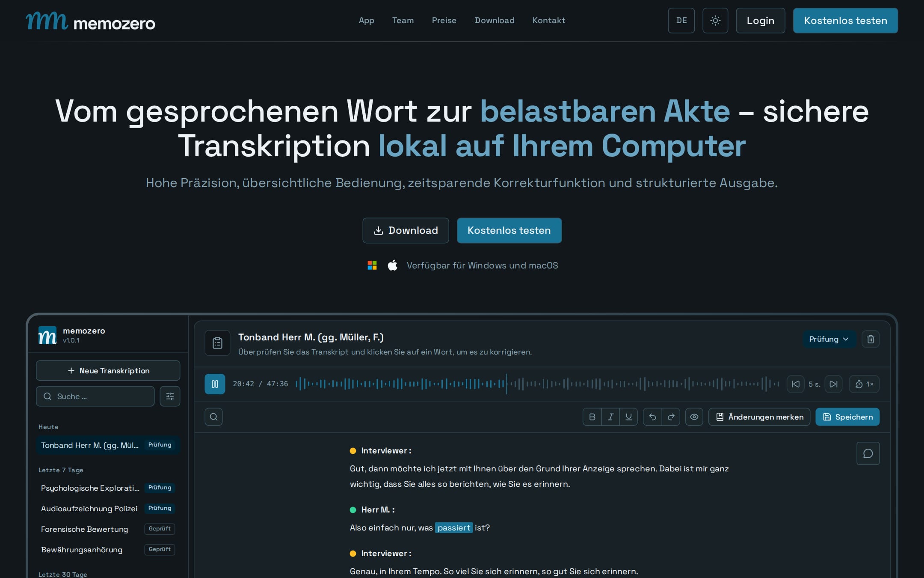Skip forward 5 seconds
This screenshot has height=578, width=924.
click(833, 384)
